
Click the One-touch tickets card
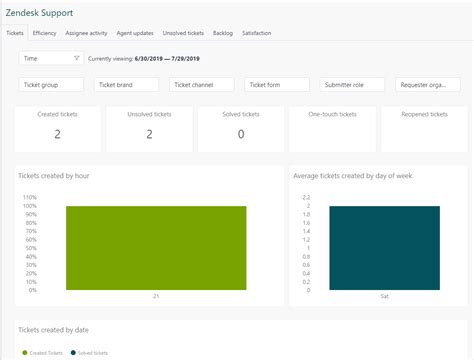pyautogui.click(x=333, y=129)
